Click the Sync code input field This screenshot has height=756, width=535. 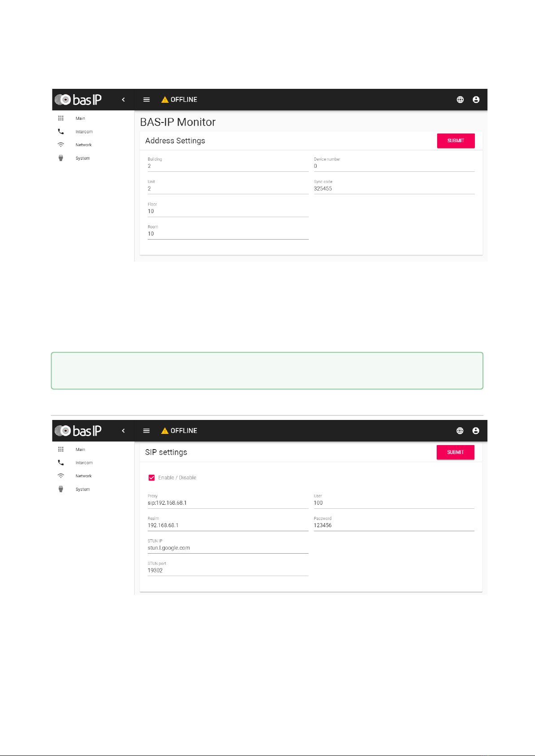(394, 189)
